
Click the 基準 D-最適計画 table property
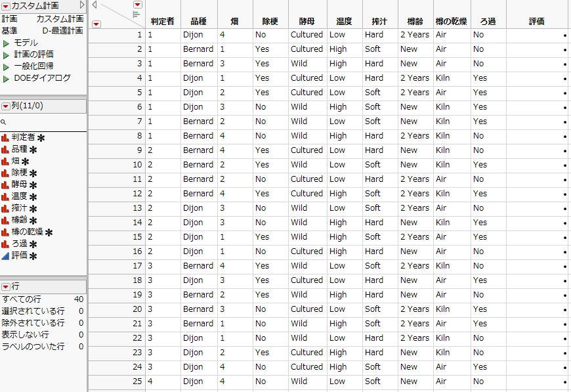coord(43,31)
